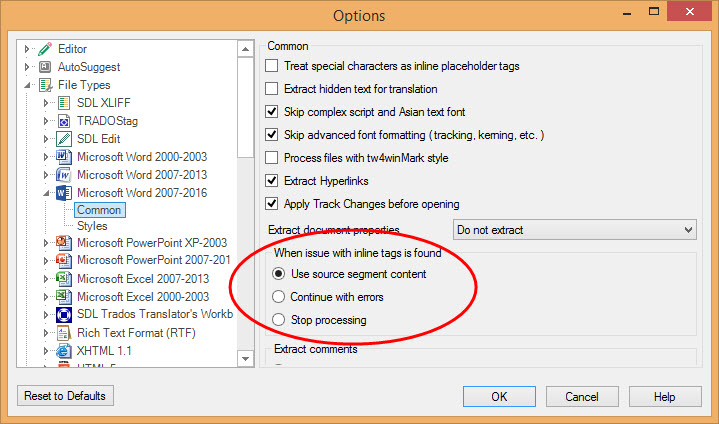The width and height of the screenshot is (719, 424).
Task: Click the Microsoft Excel 2007-2013 icon
Action: pyautogui.click(x=63, y=279)
